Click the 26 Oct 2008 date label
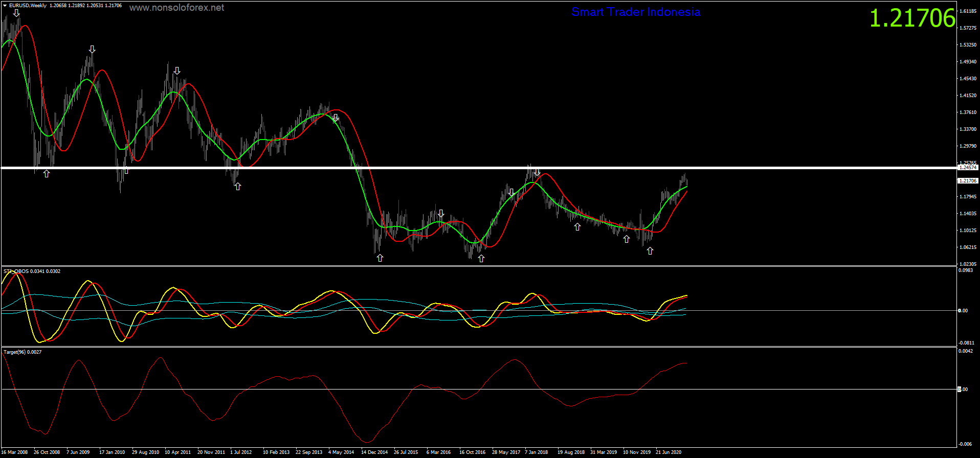This screenshot has width=980, height=458. (47, 452)
